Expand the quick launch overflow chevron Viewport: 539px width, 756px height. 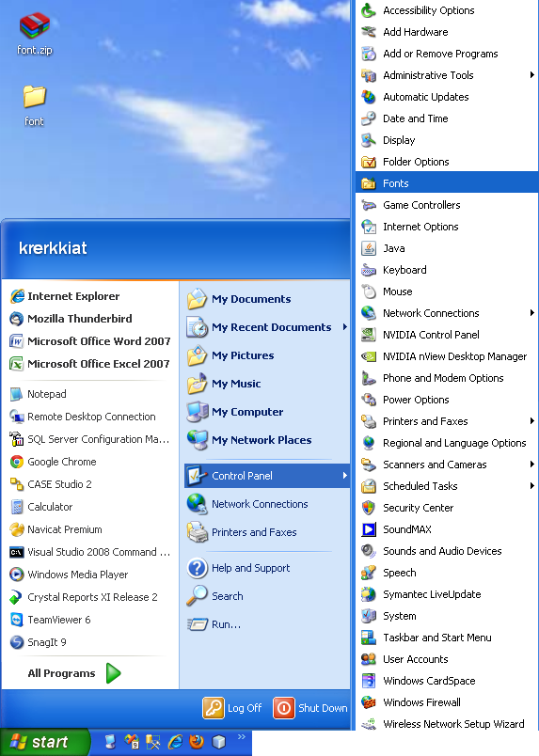241,736
